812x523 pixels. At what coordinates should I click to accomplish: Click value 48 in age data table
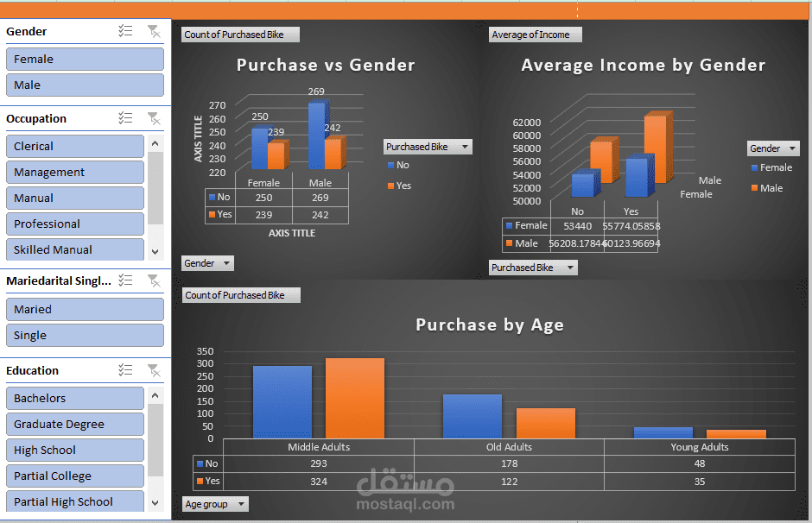(700, 463)
